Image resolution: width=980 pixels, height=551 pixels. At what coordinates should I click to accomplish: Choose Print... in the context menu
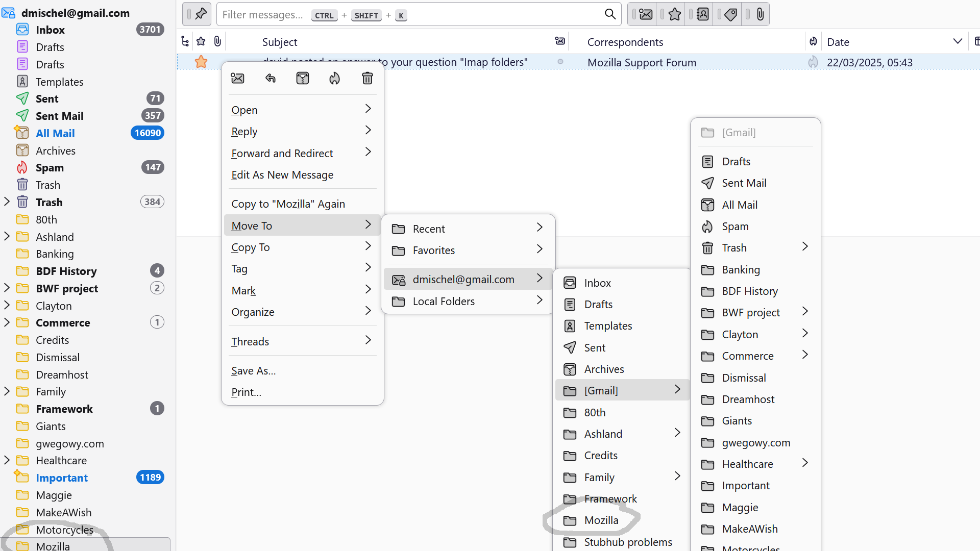click(x=302, y=392)
